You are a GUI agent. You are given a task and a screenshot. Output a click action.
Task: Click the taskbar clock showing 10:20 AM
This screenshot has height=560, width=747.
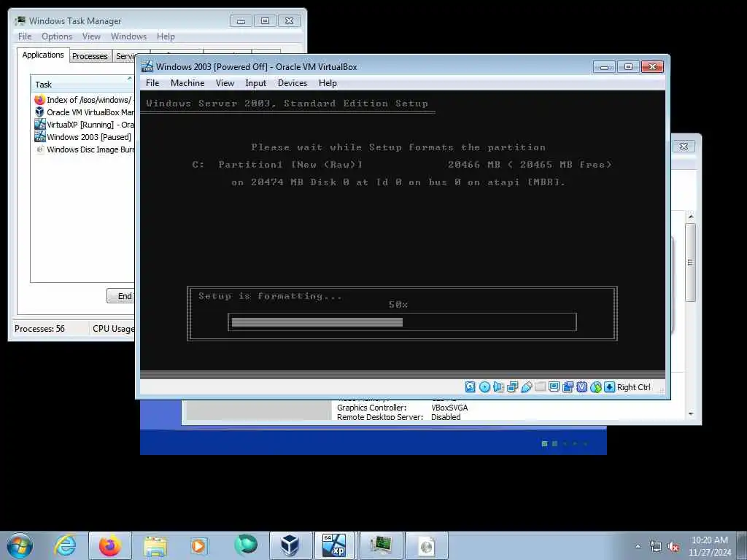[x=710, y=546]
